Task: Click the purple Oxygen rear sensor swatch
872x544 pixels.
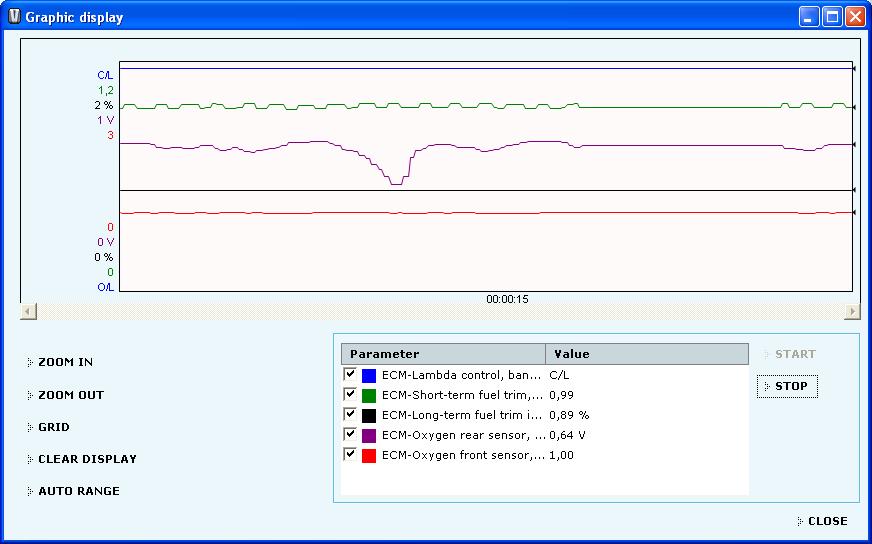Action: click(369, 436)
